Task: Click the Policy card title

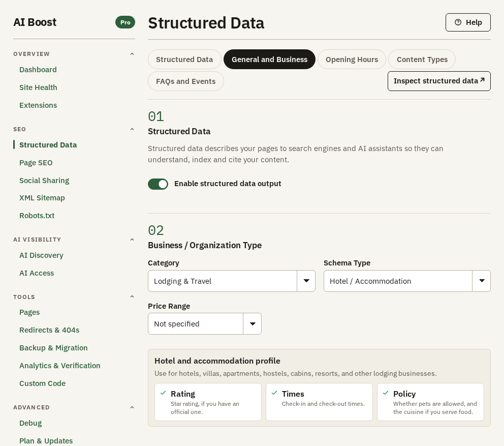Action: pyautogui.click(x=404, y=394)
